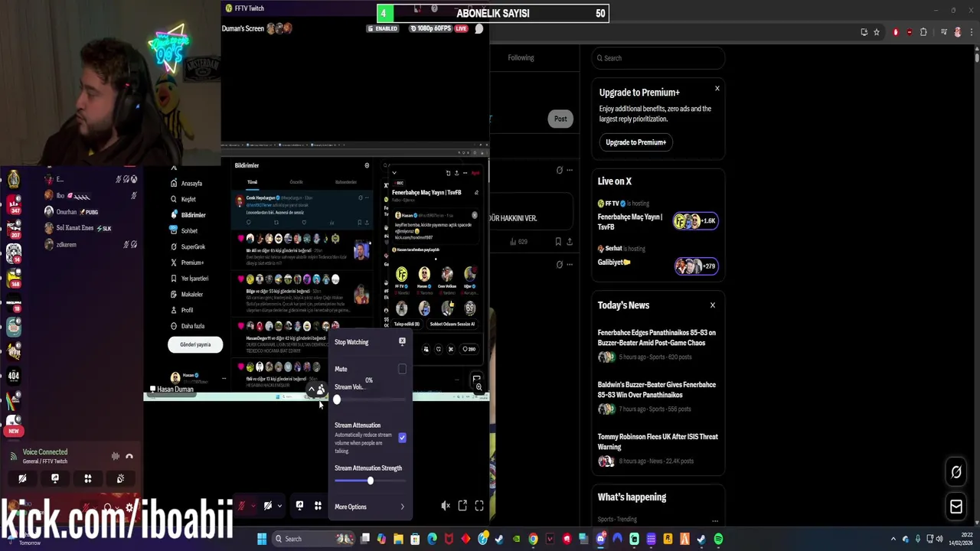Show hidden system tray icons

pos(893,539)
